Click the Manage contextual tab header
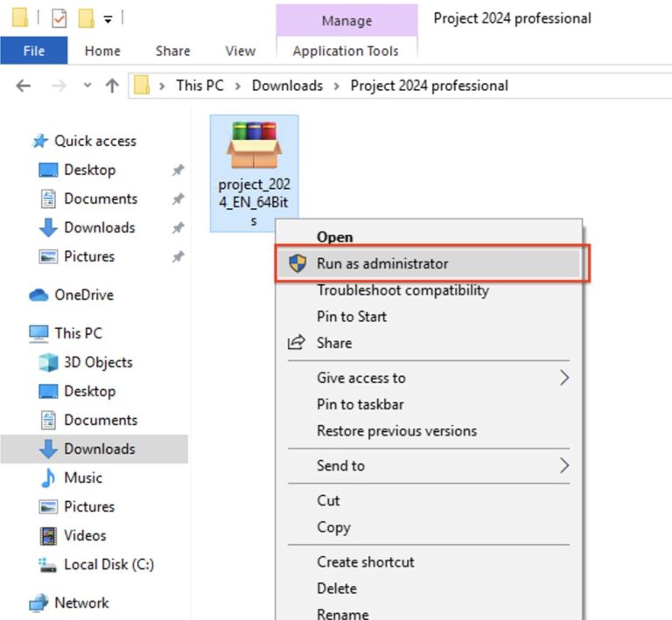The width and height of the screenshot is (672, 620). [x=346, y=21]
